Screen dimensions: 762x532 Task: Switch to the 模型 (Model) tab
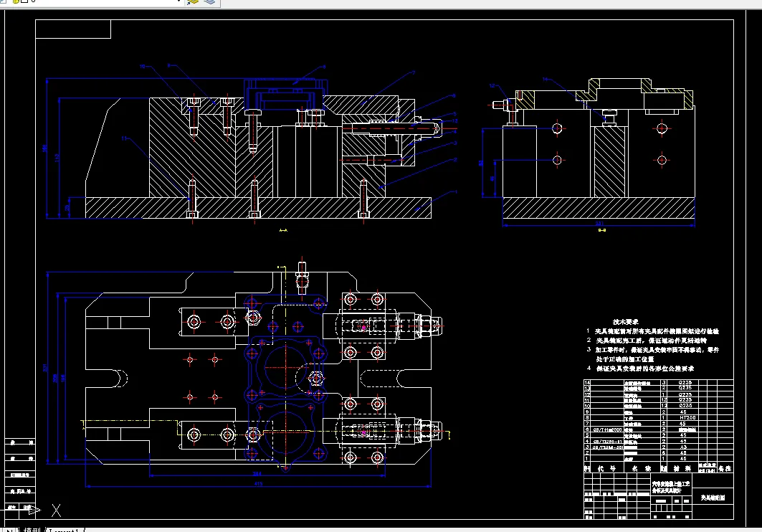tap(32, 530)
